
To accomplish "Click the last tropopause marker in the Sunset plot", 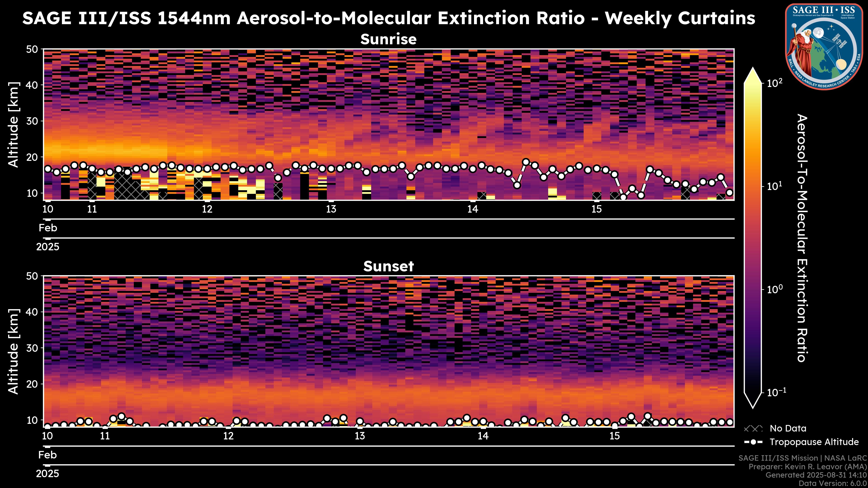I will [x=730, y=422].
